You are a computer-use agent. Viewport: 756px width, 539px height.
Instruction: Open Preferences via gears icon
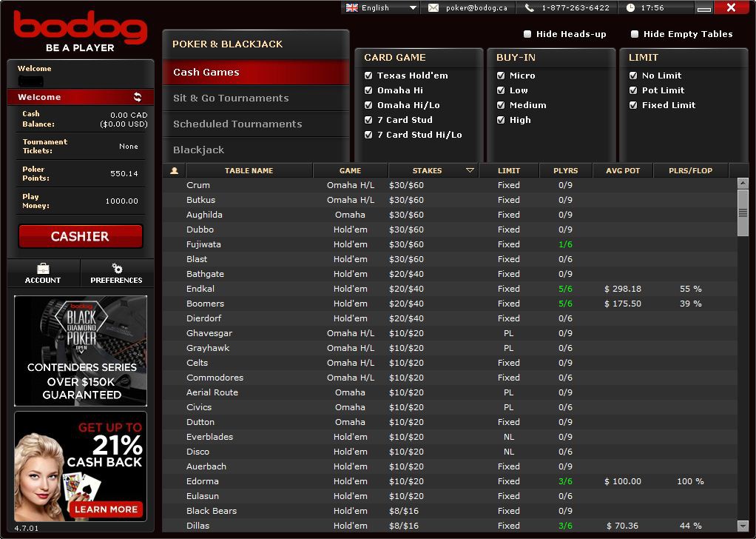[116, 268]
